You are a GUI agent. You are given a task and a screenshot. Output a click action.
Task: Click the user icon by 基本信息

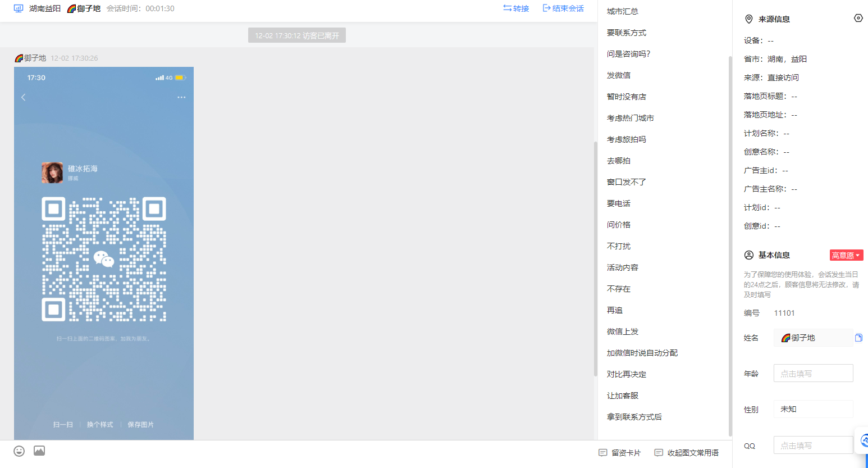point(749,255)
